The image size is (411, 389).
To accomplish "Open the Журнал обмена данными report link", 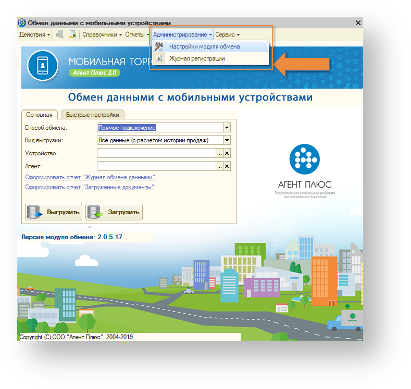I will tap(90, 177).
